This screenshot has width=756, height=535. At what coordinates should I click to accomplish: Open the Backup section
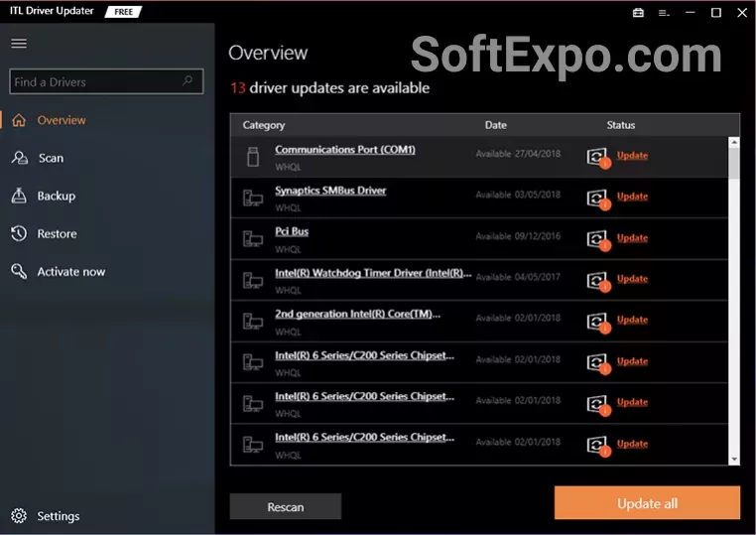coord(56,196)
